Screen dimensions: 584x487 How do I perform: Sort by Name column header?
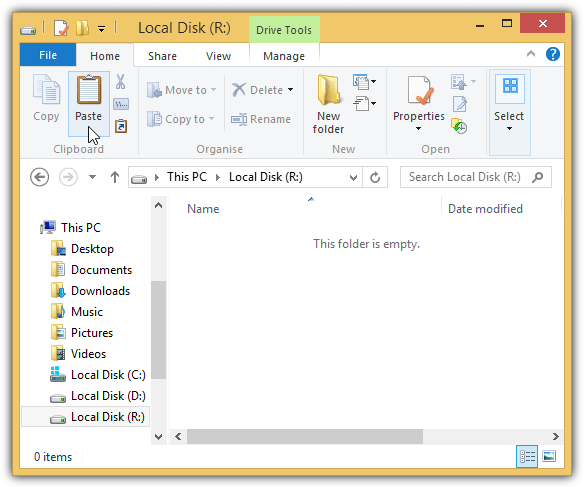tap(203, 209)
